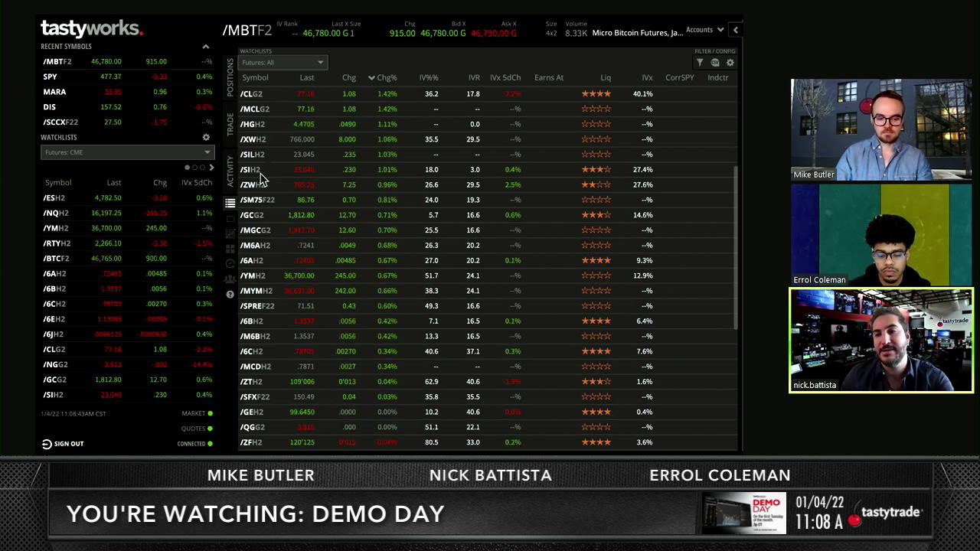Select the first sidebar column page dot

pyautogui.click(x=187, y=168)
